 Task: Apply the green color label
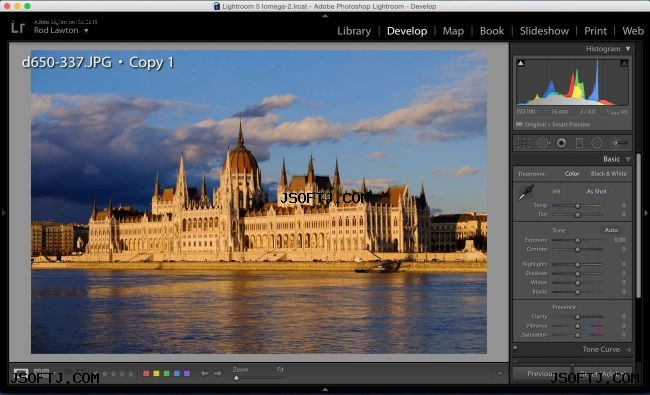pos(166,373)
